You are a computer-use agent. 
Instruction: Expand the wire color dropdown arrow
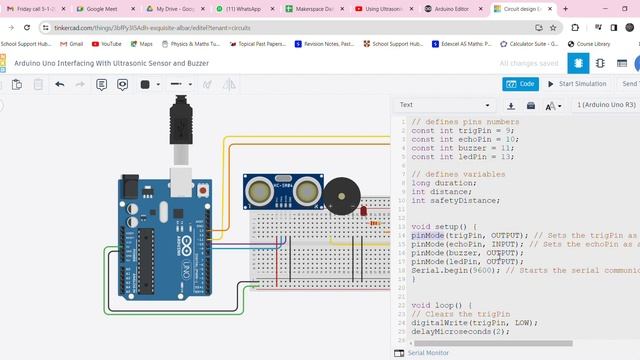(158, 84)
